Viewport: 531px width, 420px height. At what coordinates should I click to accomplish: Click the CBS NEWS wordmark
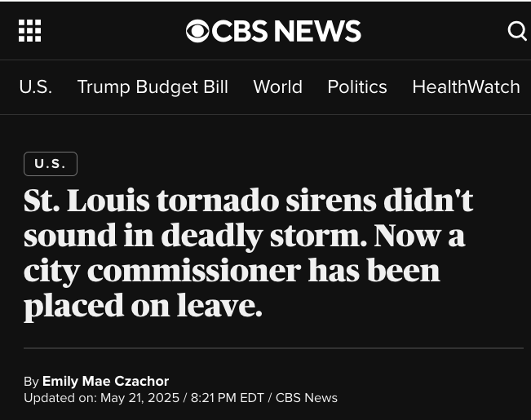[x=285, y=31]
